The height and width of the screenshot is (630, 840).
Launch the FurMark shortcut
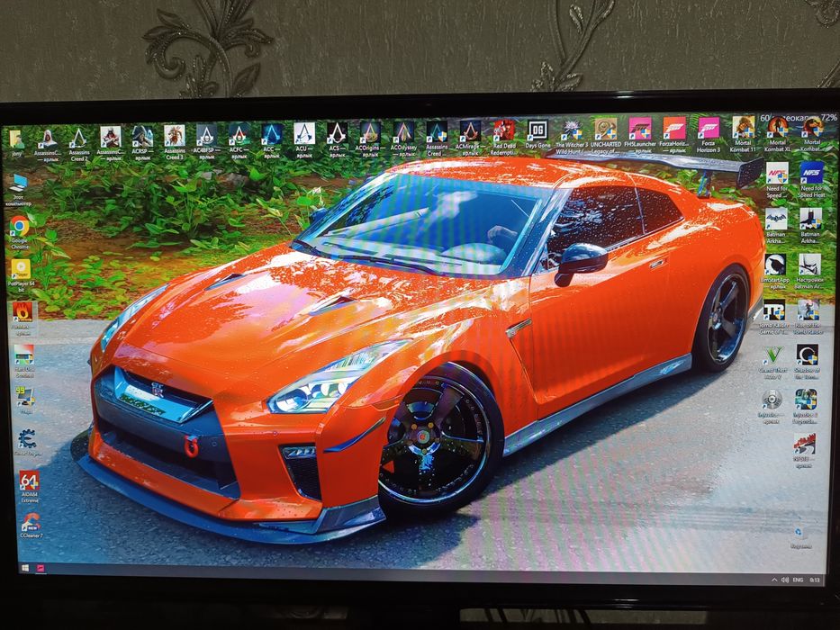pyautogui.click(x=23, y=319)
